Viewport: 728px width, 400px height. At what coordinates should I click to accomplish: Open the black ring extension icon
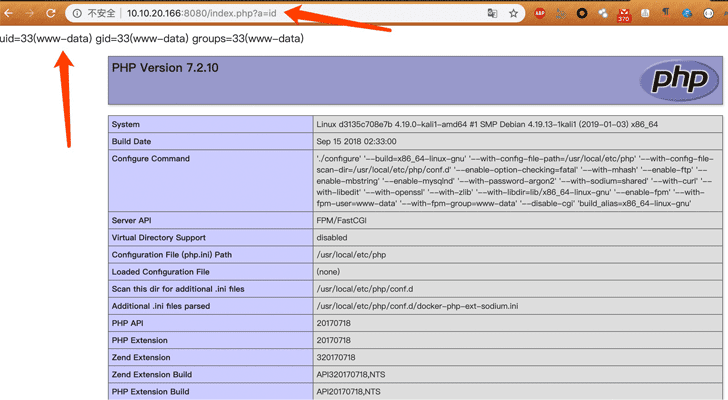pyautogui.click(x=582, y=14)
